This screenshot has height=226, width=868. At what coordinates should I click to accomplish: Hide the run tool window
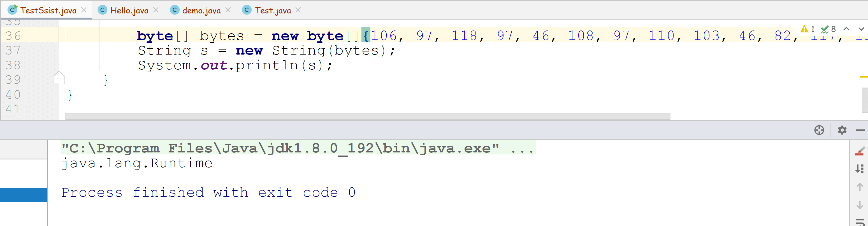point(860,130)
